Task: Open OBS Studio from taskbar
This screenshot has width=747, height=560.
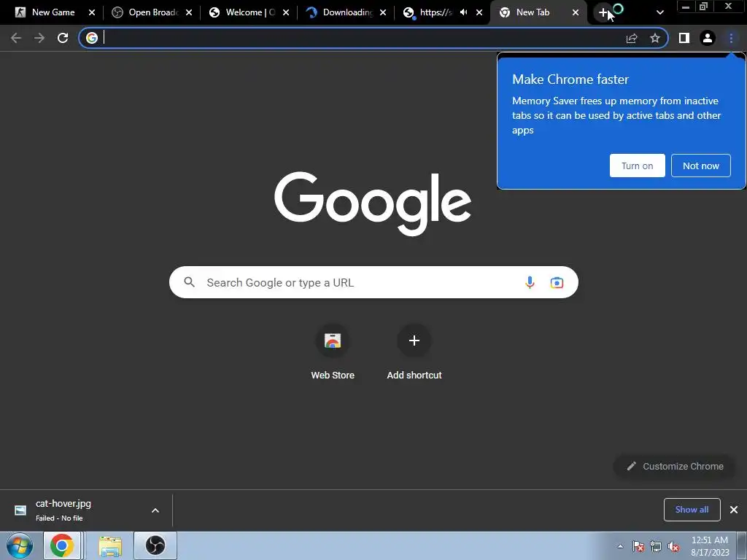Action: [155, 545]
